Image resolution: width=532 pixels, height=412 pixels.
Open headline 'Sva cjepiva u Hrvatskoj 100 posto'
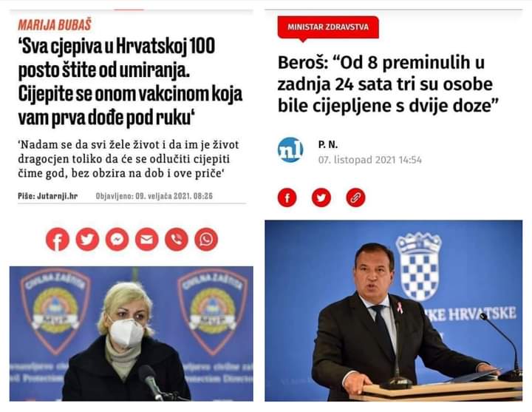point(130,82)
